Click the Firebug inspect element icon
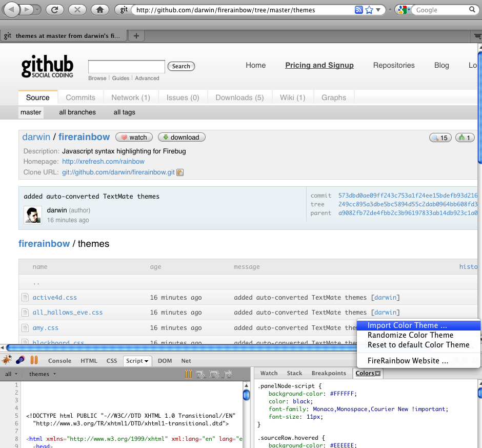The image size is (482, 448). pyautogui.click(x=21, y=360)
